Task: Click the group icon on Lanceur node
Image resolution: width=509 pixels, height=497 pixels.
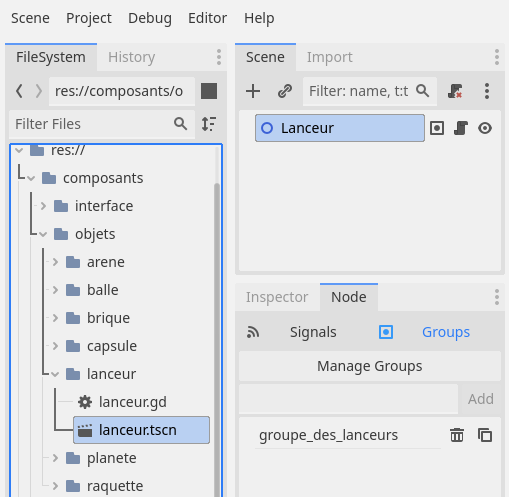Action: [x=437, y=128]
